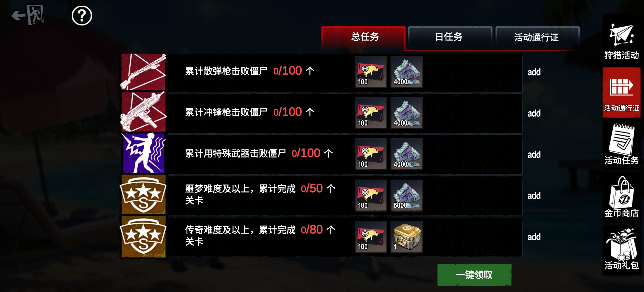Select the gold crate reward thumbnail
The width and height of the screenshot is (644, 292).
407,237
